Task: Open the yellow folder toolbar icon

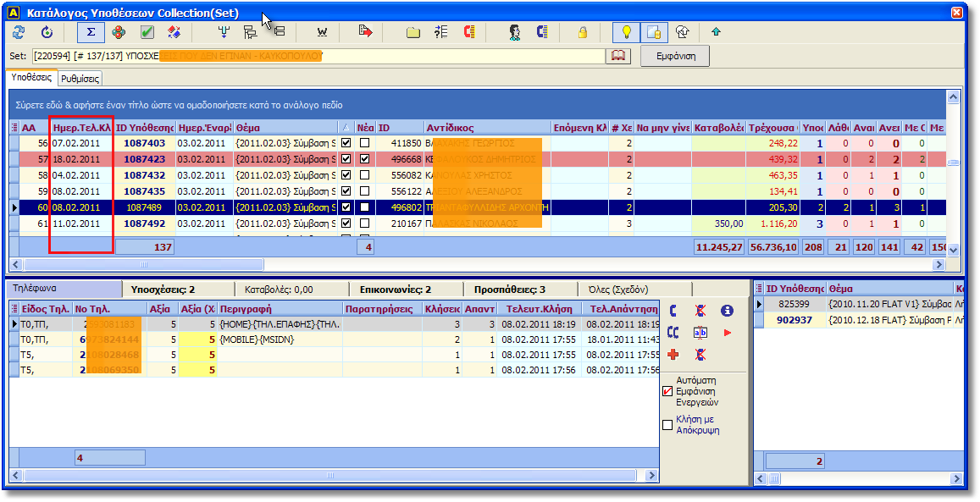Action: pos(413,32)
